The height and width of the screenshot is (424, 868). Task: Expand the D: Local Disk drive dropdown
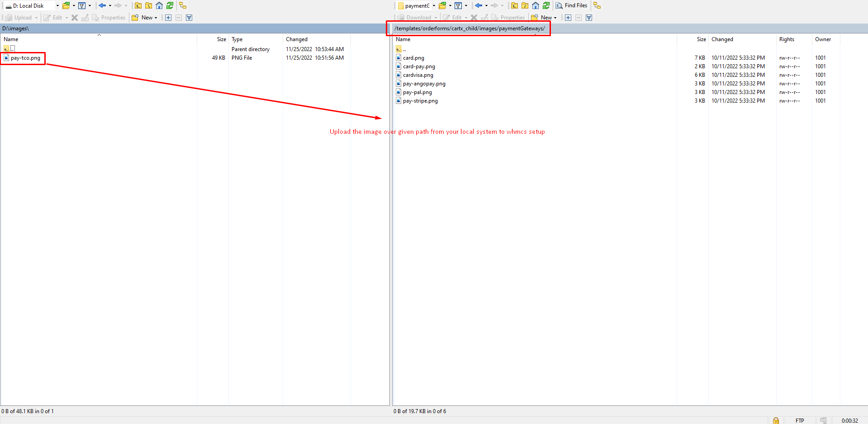click(57, 6)
